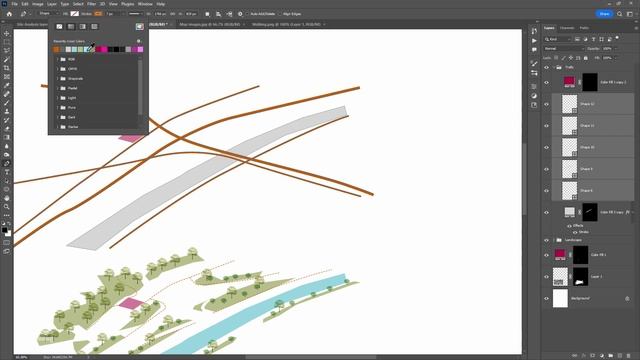Select the Lasso tool
Image resolution: width=640 pixels, height=360 pixels.
tap(7, 51)
